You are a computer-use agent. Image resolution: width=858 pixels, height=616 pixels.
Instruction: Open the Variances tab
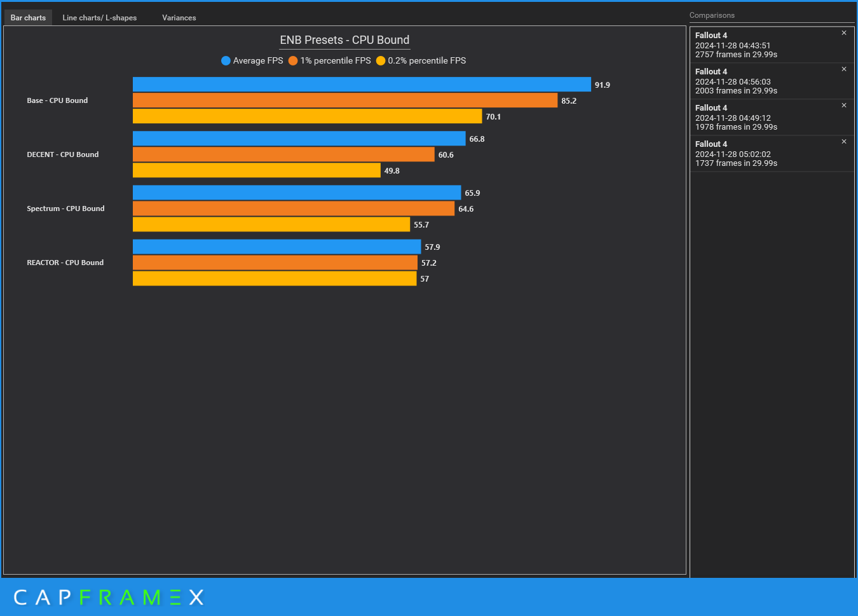[x=179, y=18]
